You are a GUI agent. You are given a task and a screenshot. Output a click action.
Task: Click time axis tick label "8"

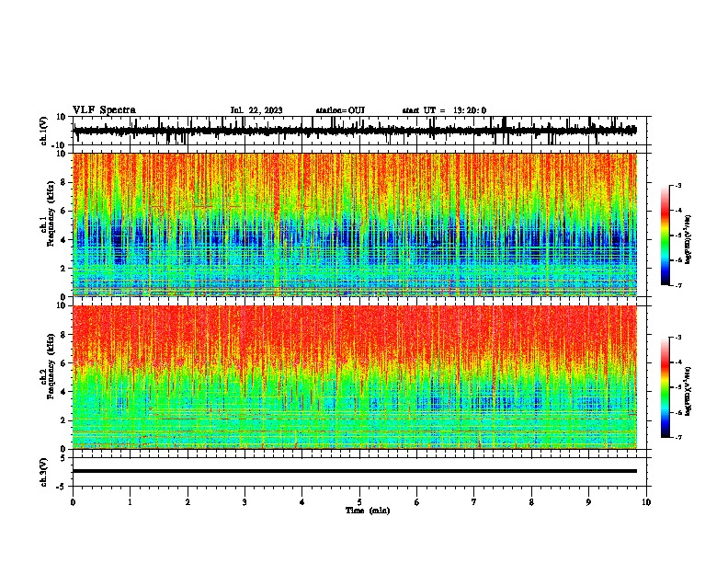[531, 502]
